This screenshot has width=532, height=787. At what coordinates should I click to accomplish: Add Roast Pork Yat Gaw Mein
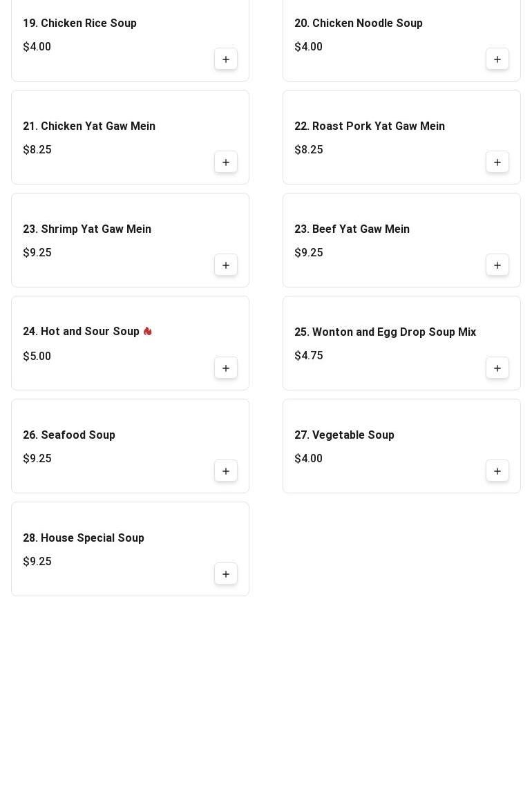pyautogui.click(x=497, y=162)
